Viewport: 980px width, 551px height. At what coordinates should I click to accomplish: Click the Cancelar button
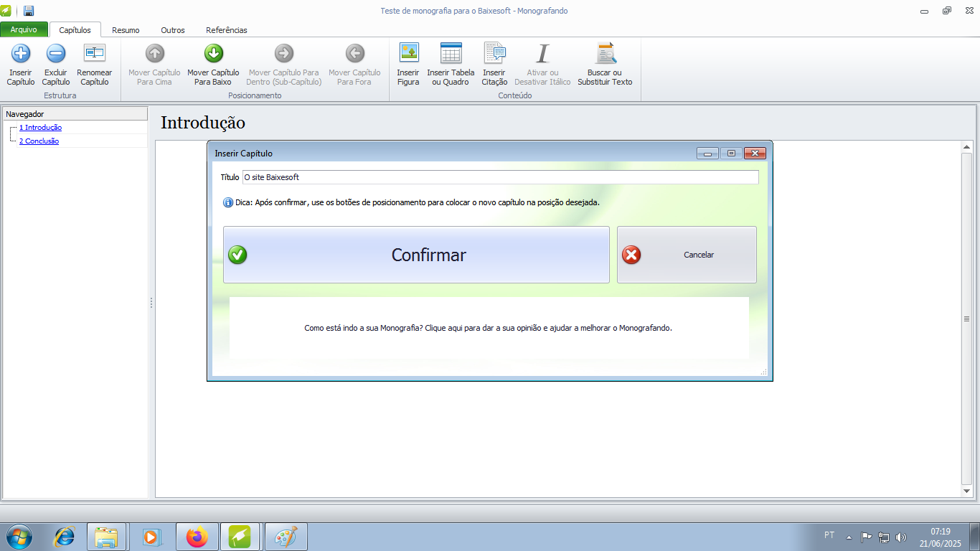(687, 255)
